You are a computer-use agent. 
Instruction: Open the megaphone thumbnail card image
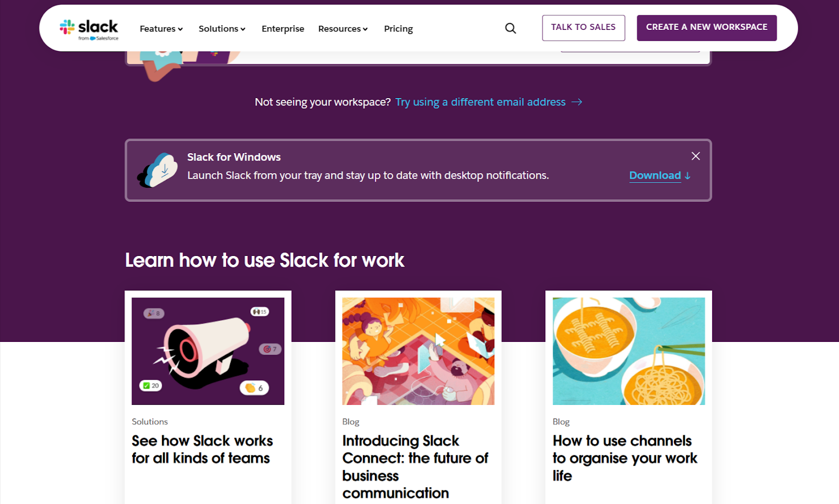click(208, 351)
